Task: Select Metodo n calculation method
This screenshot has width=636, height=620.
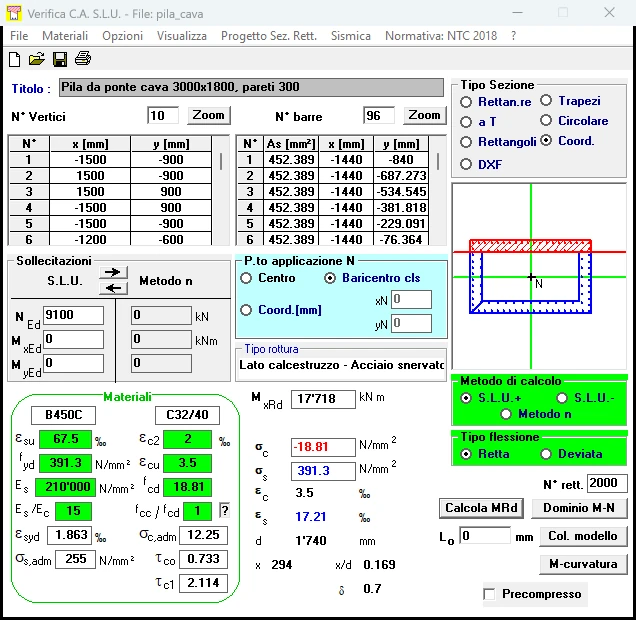Action: click(506, 414)
